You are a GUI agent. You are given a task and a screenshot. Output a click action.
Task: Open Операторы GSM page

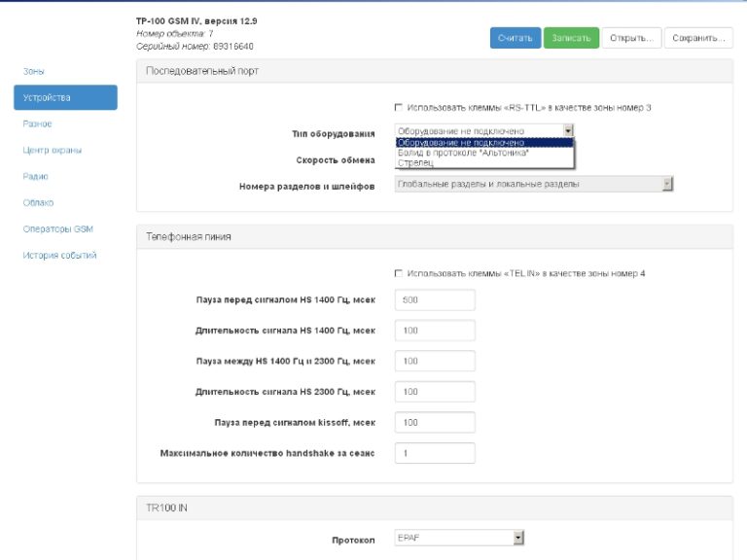point(56,229)
